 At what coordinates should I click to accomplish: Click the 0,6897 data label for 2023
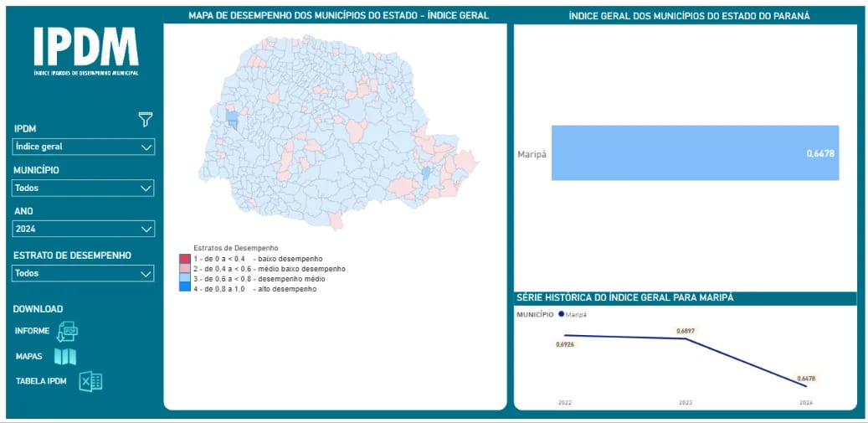point(686,331)
